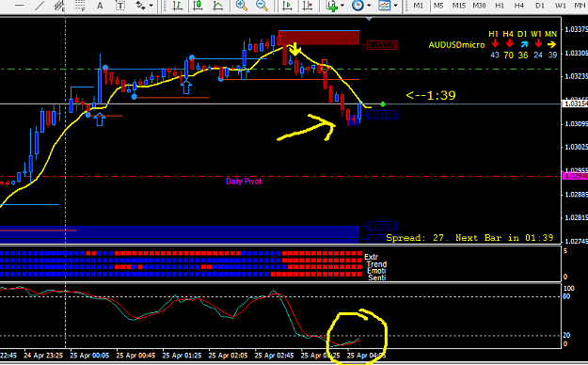Click the Trend indicator row label

point(376,264)
